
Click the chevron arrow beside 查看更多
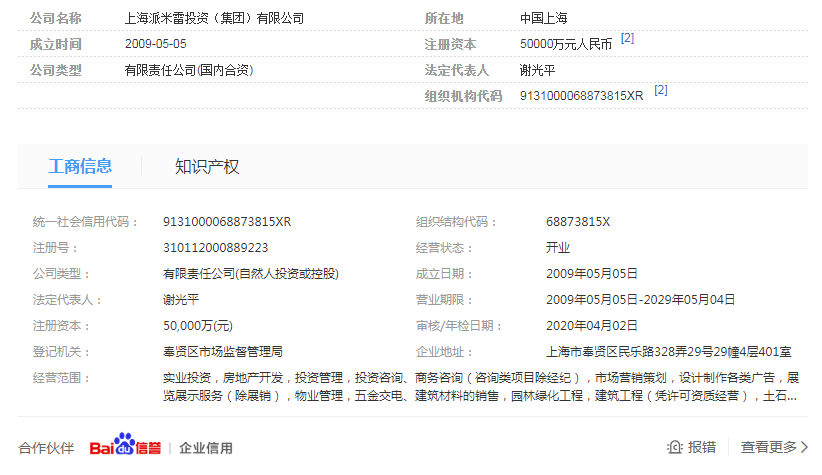tap(806, 447)
